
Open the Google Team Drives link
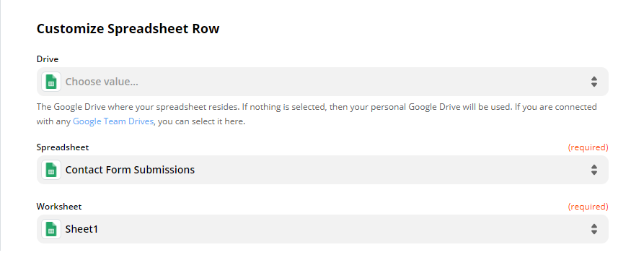(x=113, y=122)
